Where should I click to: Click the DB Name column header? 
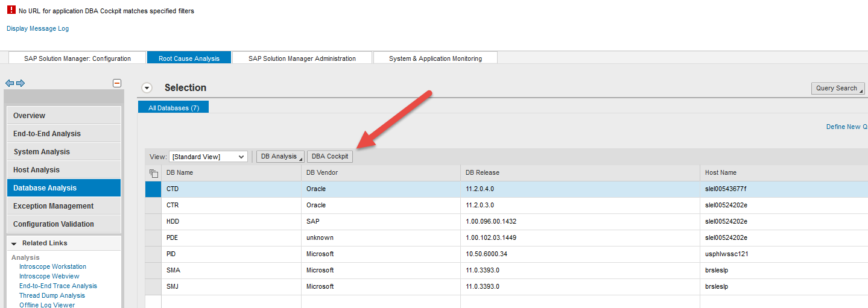coord(232,173)
